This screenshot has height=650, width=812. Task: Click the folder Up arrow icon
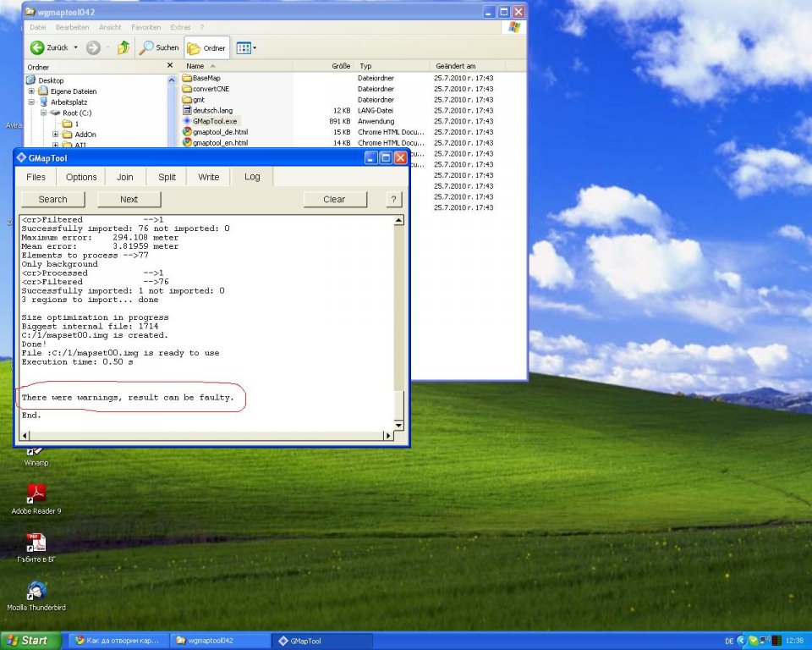pos(123,48)
